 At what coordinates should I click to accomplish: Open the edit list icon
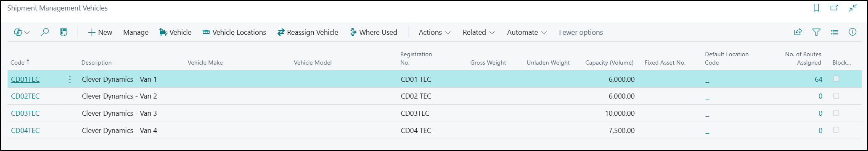click(x=64, y=32)
